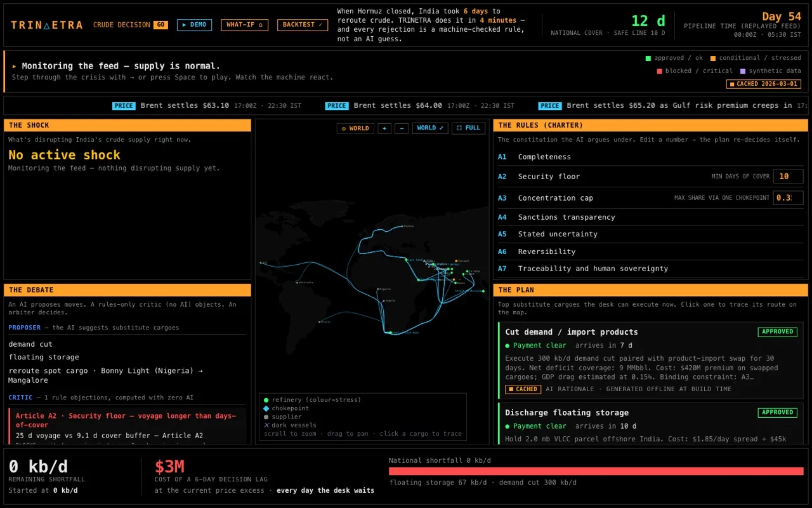Select rule A5 Stated uncertainty

point(651,234)
